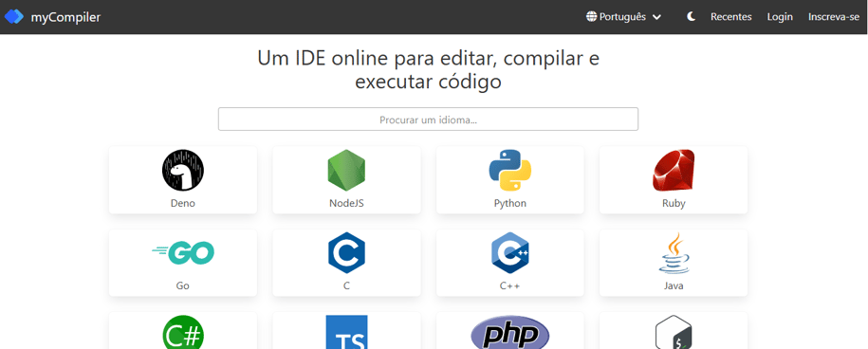Screen dimensions: 868x349
Task: Select the Deno dinosaur icon
Action: pyautogui.click(x=183, y=171)
